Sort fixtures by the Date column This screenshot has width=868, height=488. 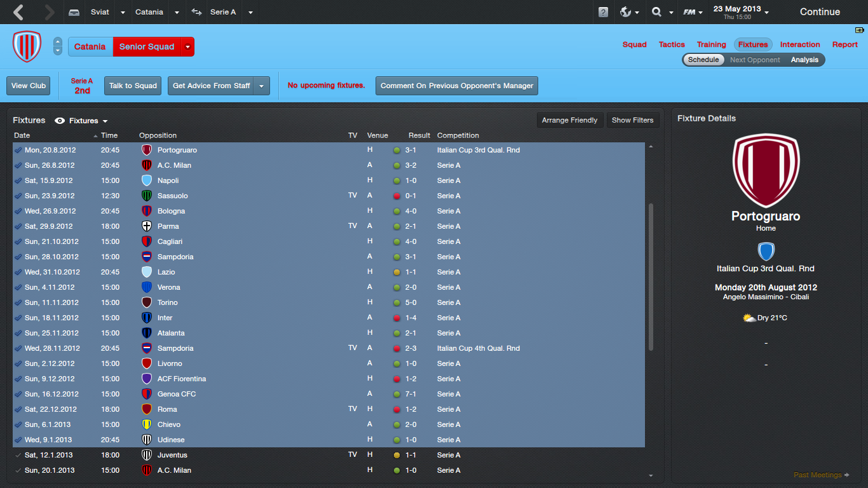click(22, 135)
